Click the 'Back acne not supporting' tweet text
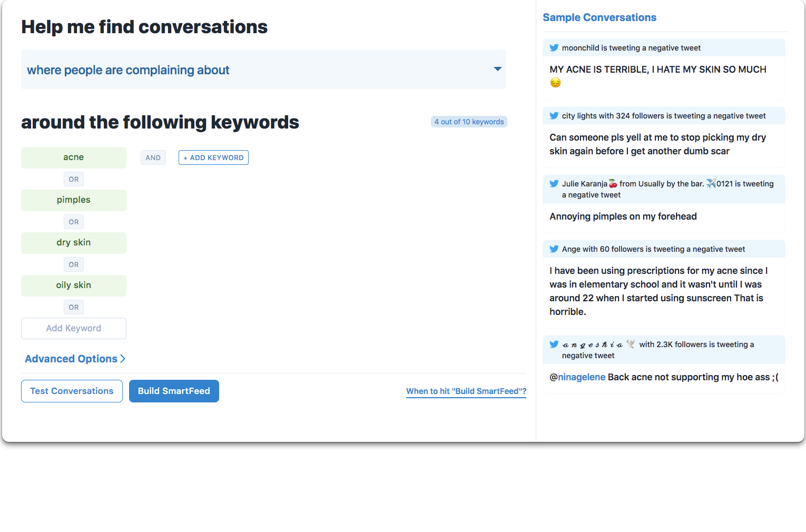 [x=693, y=377]
